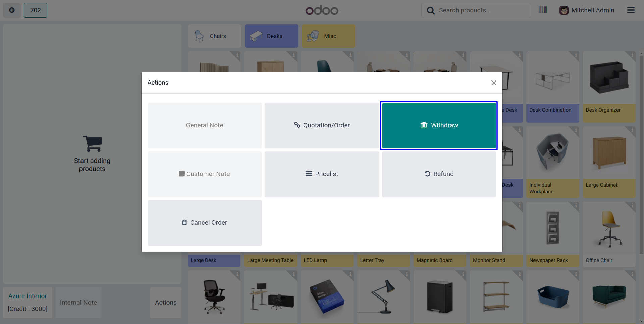Image resolution: width=644 pixels, height=324 pixels.
Task: Choose the Refund action
Action: pyautogui.click(x=439, y=174)
